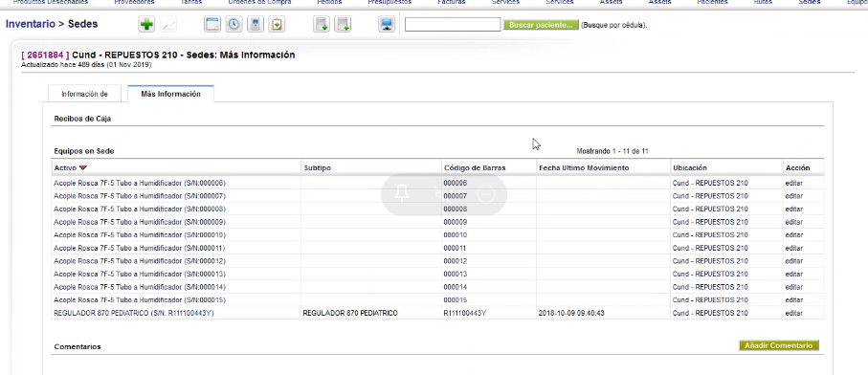This screenshot has width=868, height=375.
Task: Click the REGULADOR 870 PEDIATRICO subtipo cell
Action: (350, 313)
